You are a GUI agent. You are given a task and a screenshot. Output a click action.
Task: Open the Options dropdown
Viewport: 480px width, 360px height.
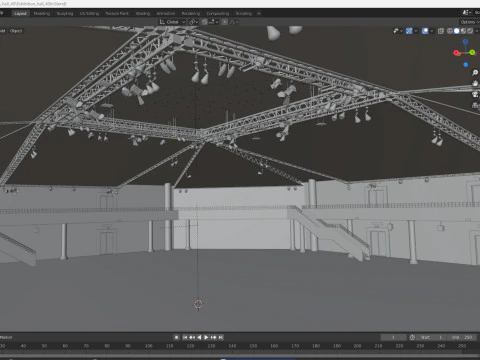point(469,22)
